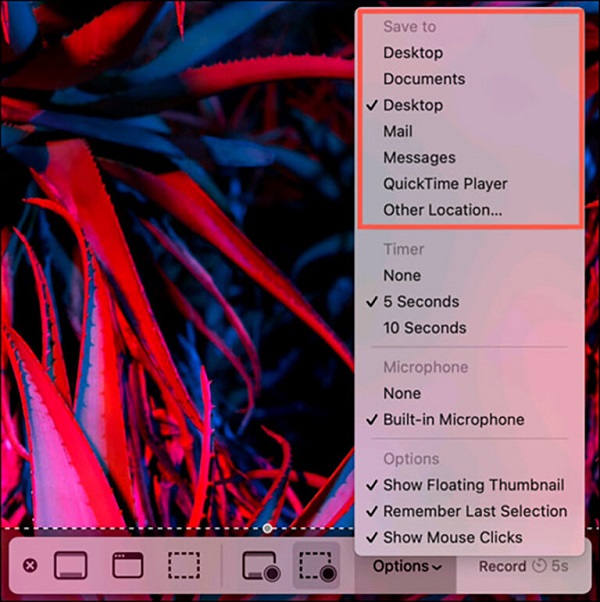Disable Remember Last Selection
Image resolution: width=600 pixels, height=602 pixels.
474,511
